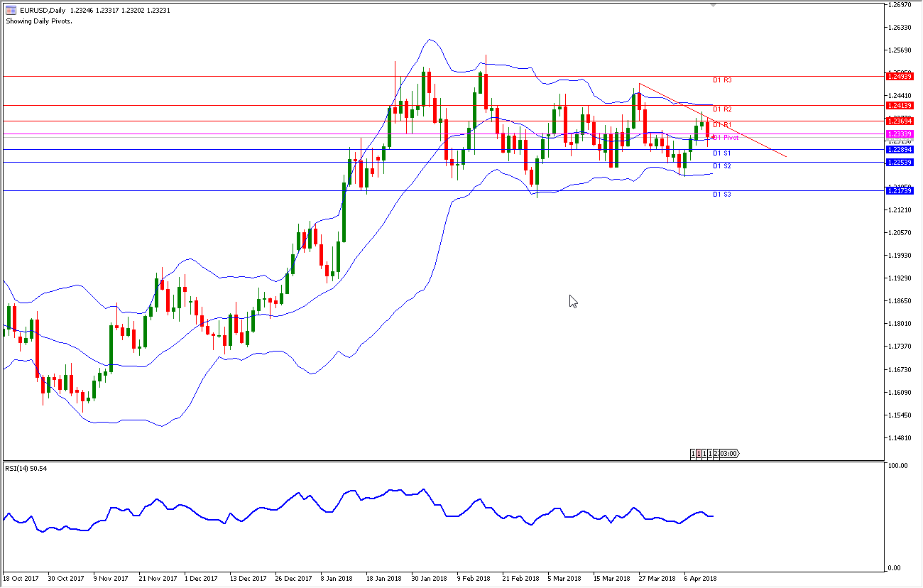Click the chart window icon beside EURUSD,Daily
The width and height of the screenshot is (923, 588).
pyautogui.click(x=11, y=11)
